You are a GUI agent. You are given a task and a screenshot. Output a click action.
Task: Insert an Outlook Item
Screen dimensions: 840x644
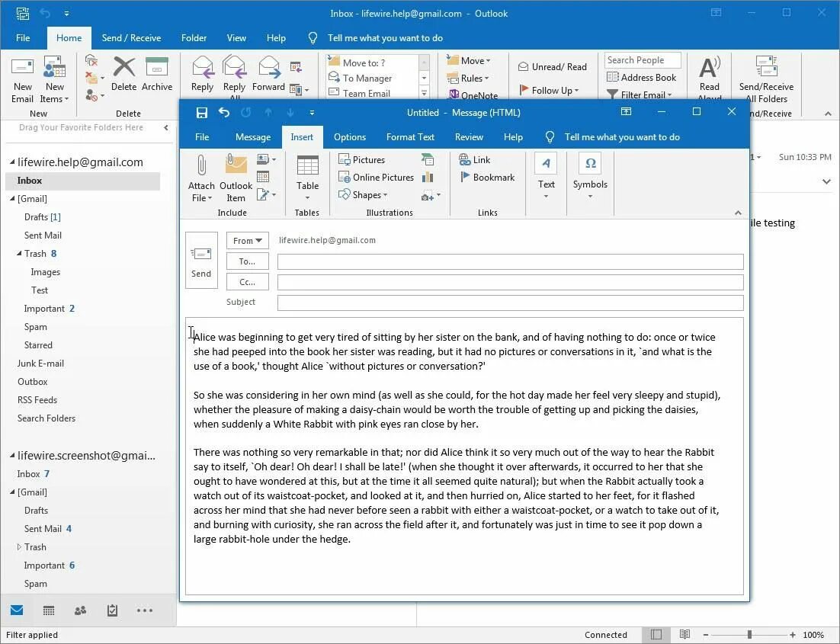236,178
